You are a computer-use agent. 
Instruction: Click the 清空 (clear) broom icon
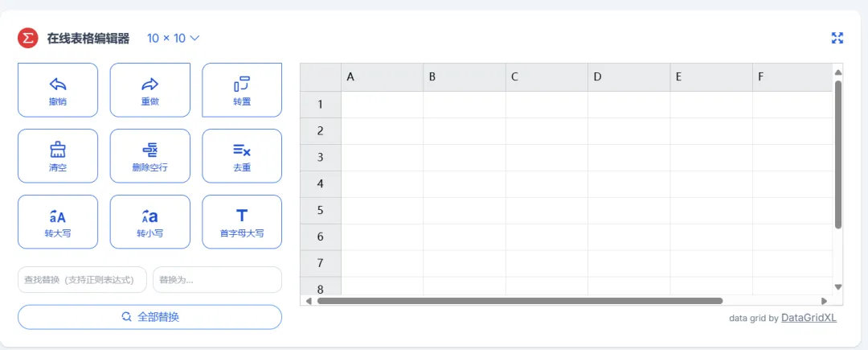pos(57,155)
